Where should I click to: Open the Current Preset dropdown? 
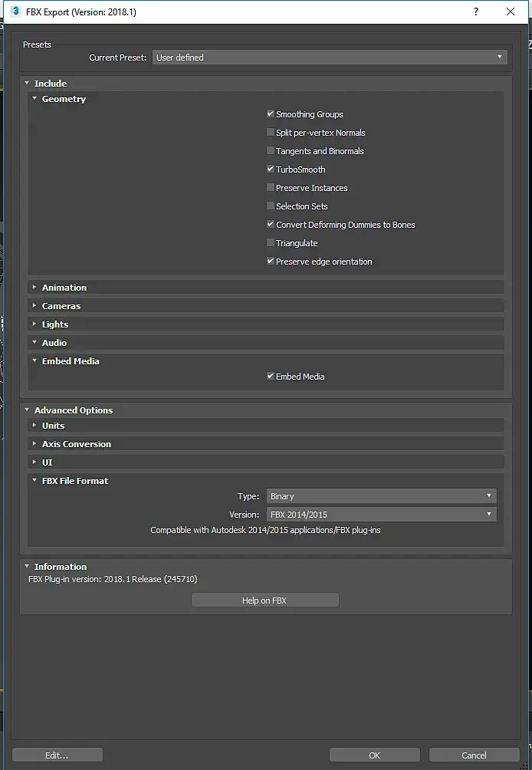click(330, 58)
